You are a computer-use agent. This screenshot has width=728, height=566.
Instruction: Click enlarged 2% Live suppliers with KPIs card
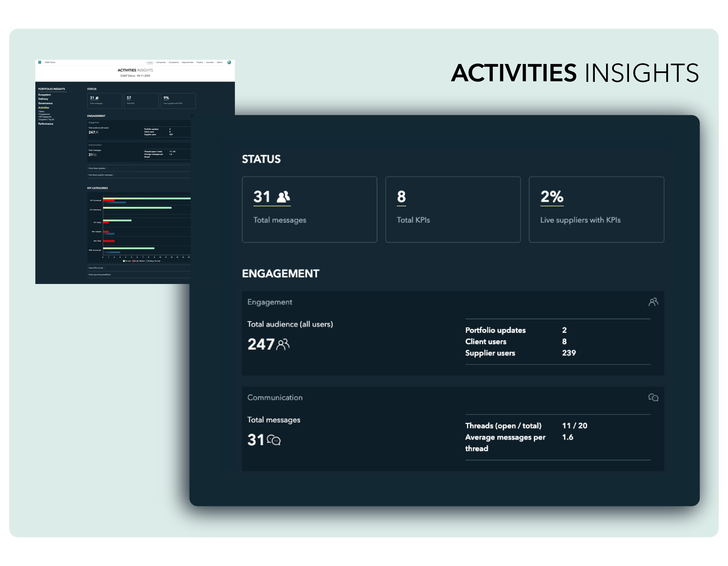click(596, 209)
